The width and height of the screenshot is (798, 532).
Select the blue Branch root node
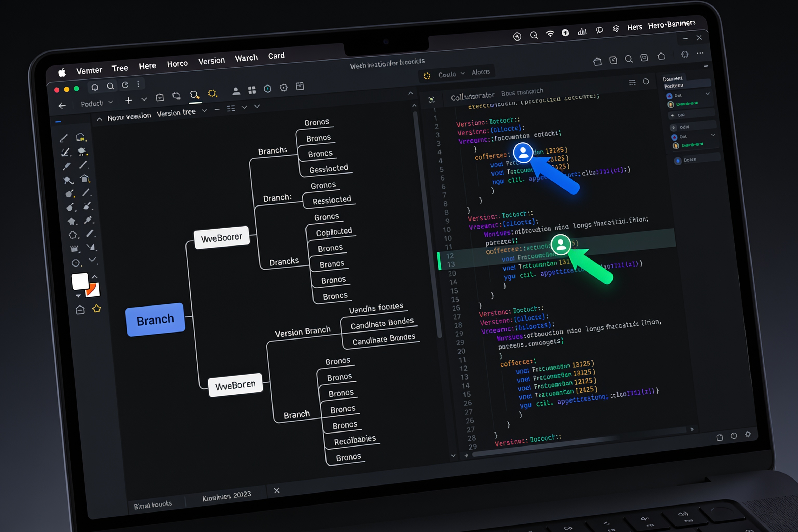(x=155, y=320)
